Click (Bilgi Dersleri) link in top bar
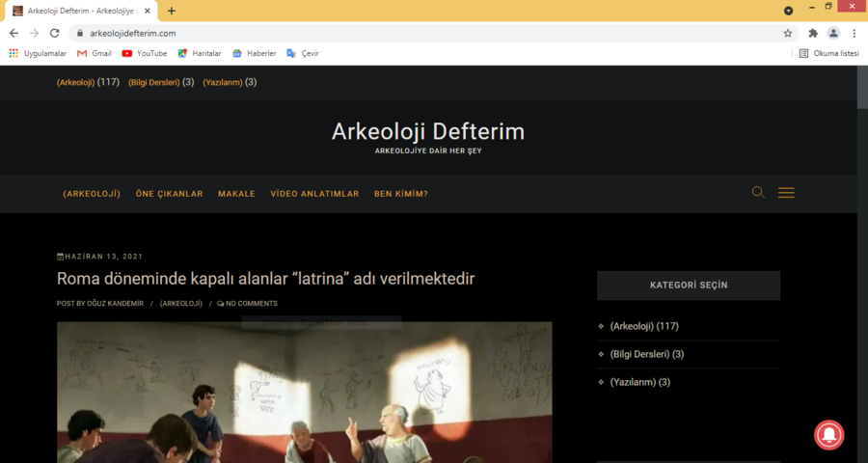The width and height of the screenshot is (868, 463). pos(154,83)
